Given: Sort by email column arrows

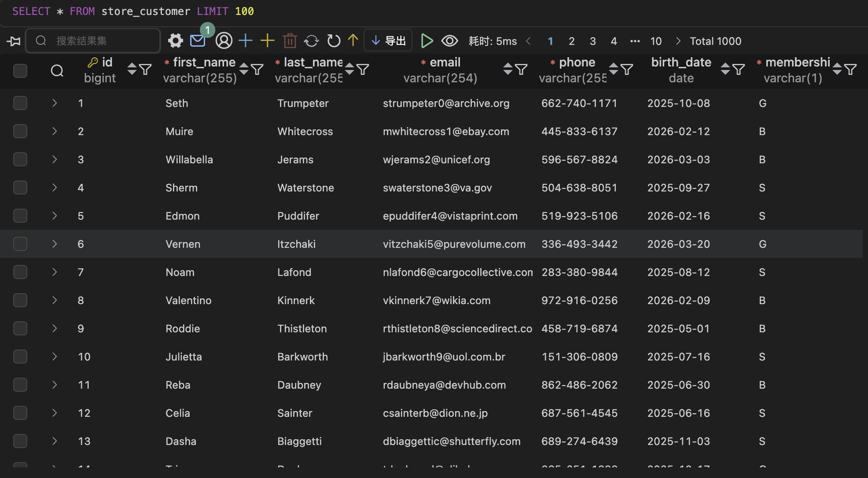Looking at the screenshot, I should pyautogui.click(x=508, y=69).
